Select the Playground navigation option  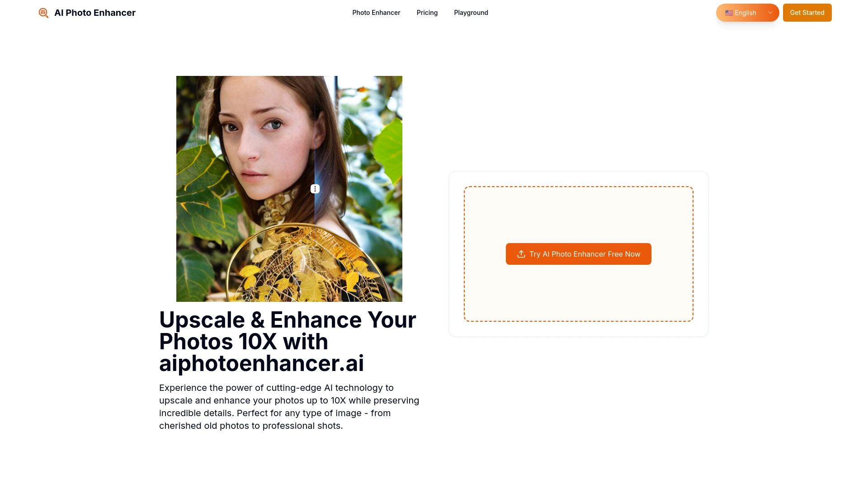click(471, 13)
